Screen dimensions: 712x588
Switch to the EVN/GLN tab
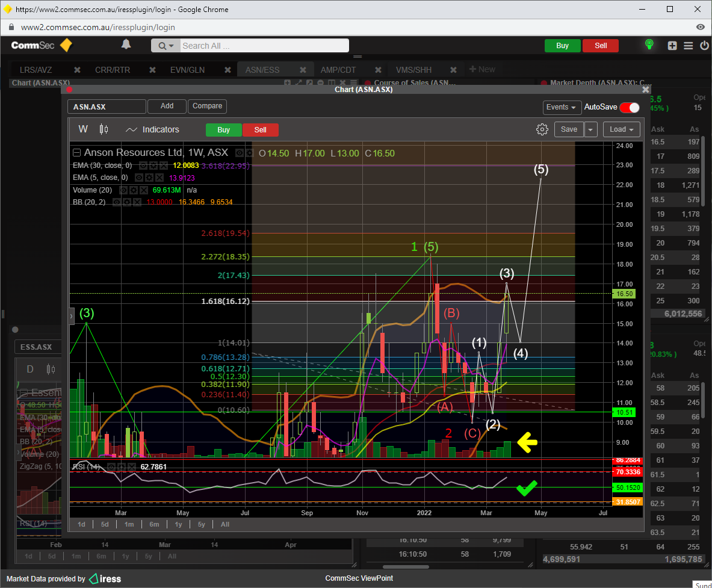click(187, 70)
